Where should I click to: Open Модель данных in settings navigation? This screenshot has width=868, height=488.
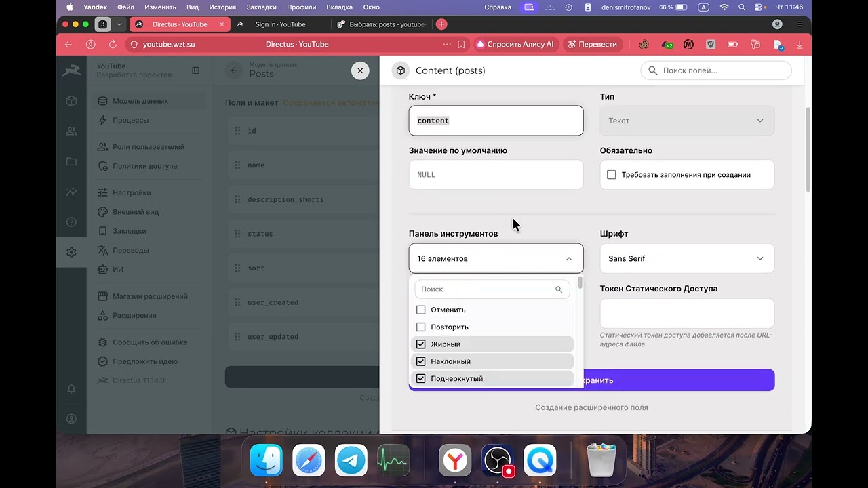pos(149,101)
